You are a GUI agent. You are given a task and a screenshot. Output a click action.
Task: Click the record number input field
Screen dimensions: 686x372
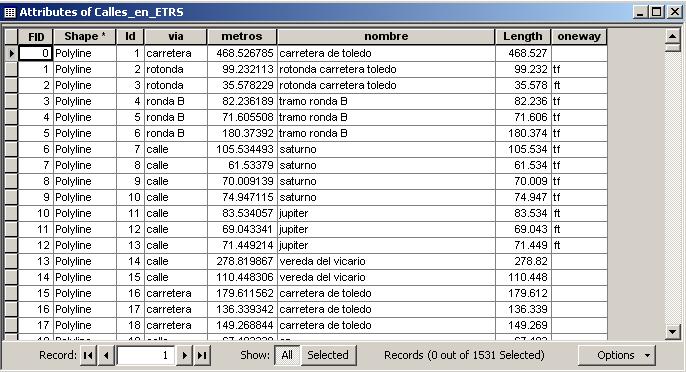146,355
